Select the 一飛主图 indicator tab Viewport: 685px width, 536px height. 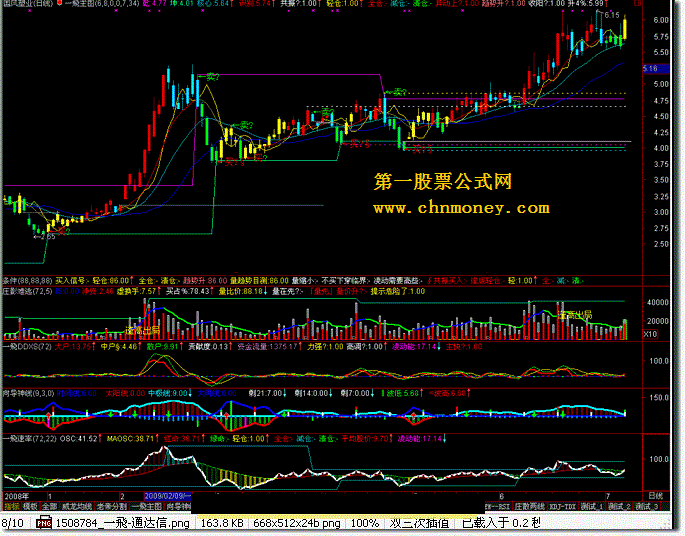(x=146, y=507)
